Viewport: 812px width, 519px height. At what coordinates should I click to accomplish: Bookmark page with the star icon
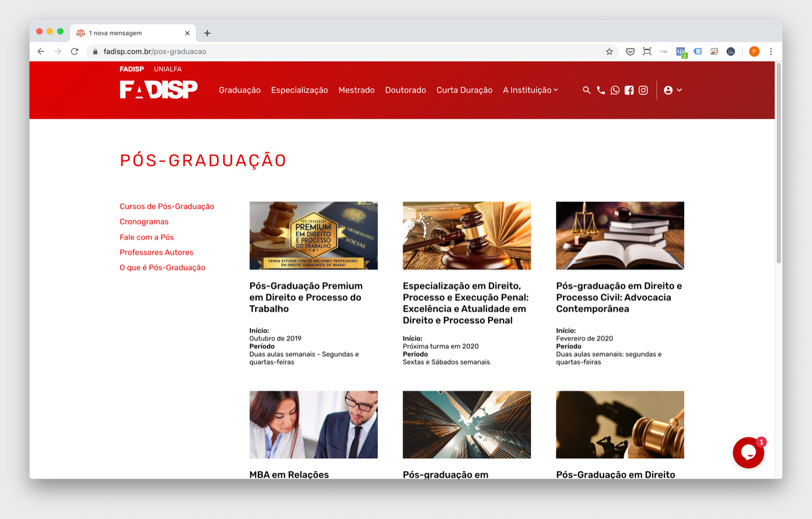[x=609, y=51]
